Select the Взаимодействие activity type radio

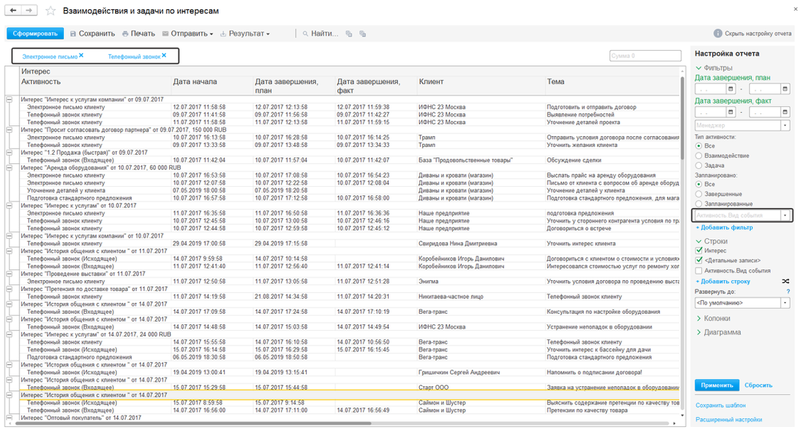[x=698, y=156]
